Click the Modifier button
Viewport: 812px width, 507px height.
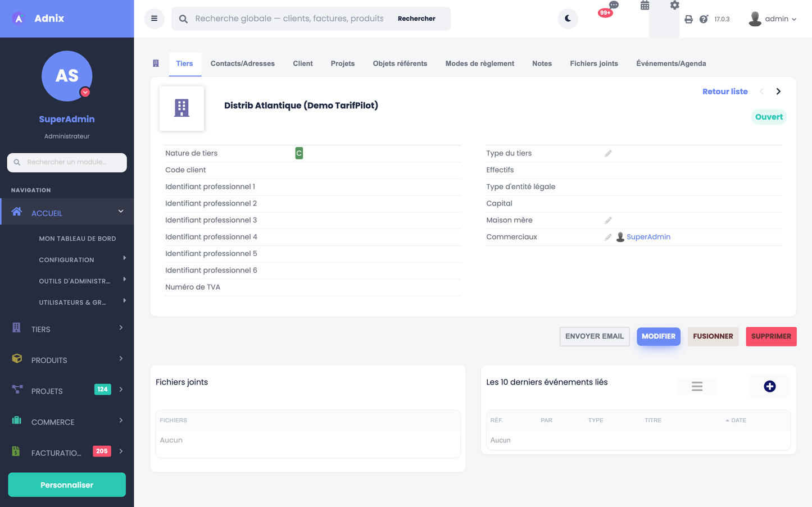pos(659,336)
